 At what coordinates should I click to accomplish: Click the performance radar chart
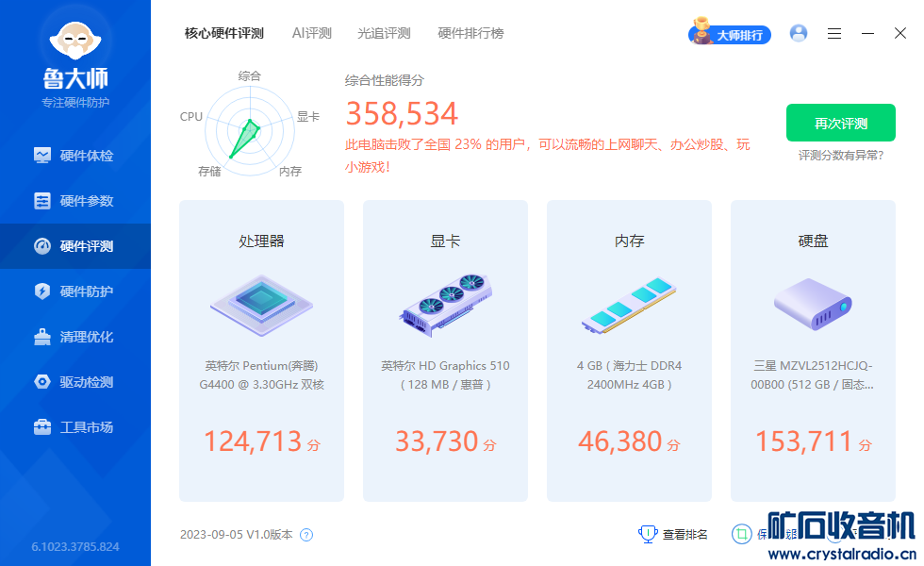[249, 131]
